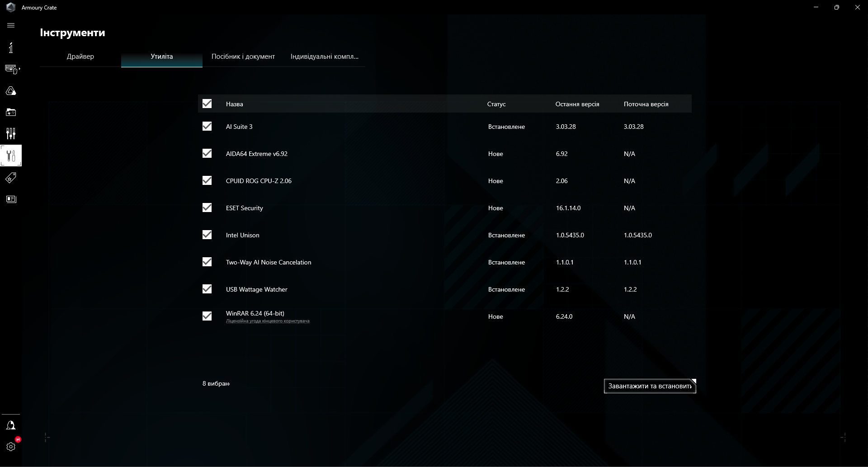Select CPUID ROG CPU-Z 2.06 name
The height and width of the screenshot is (467, 868).
[x=259, y=181]
